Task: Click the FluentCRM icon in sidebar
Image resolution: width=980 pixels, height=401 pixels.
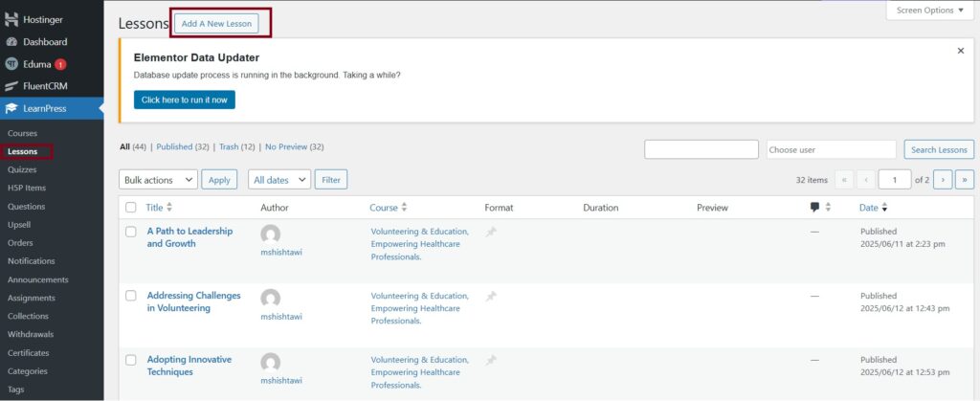Action: pos(11,86)
